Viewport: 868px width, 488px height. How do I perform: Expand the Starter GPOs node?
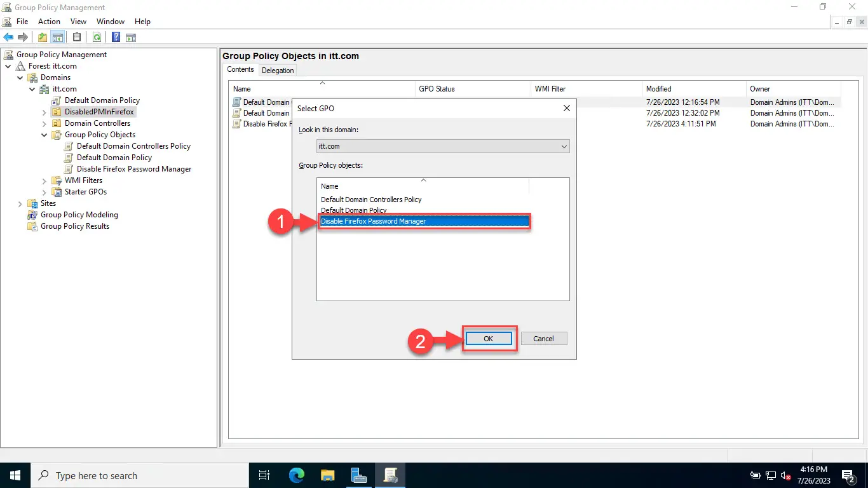pos(44,192)
